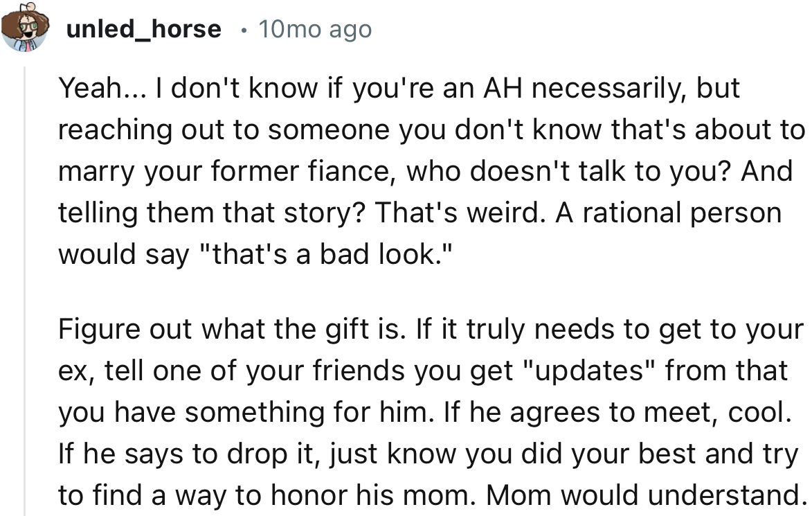Open unled_horse's avatar image
Image resolution: width=812 pixels, height=516 pixels.
[25, 27]
